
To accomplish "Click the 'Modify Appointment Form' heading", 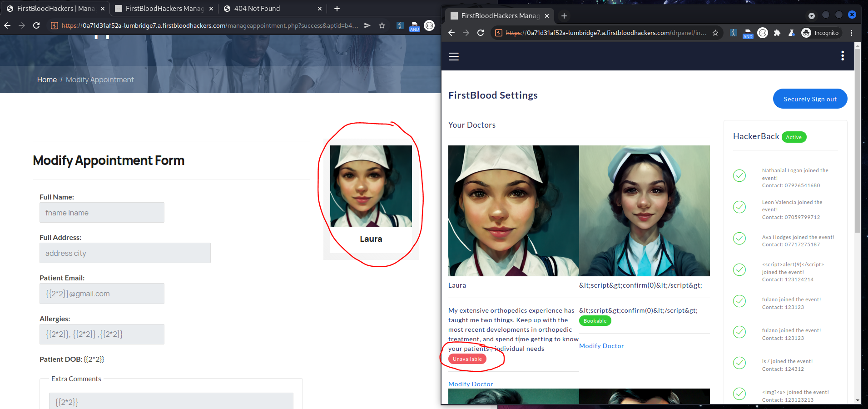I will [109, 160].
